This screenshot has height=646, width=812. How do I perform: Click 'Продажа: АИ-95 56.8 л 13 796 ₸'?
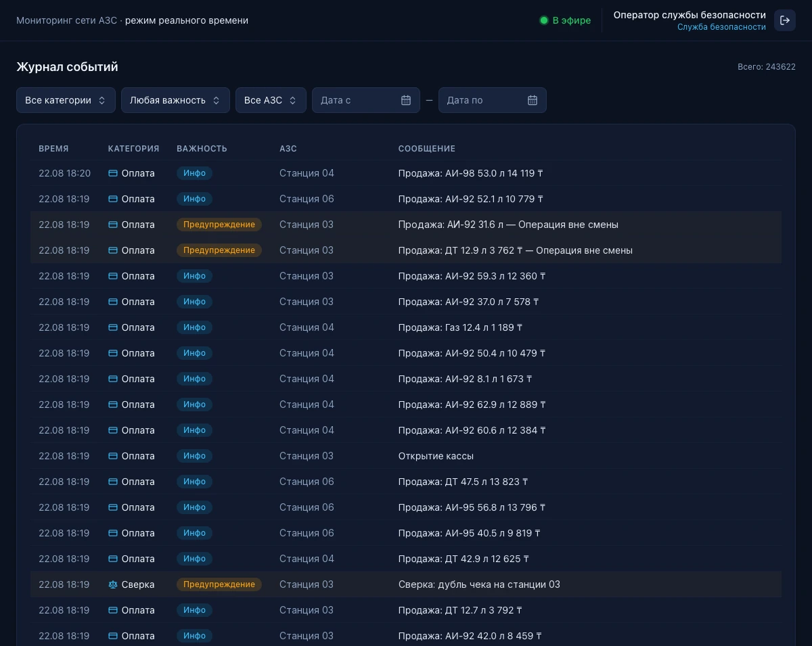[x=472, y=507]
